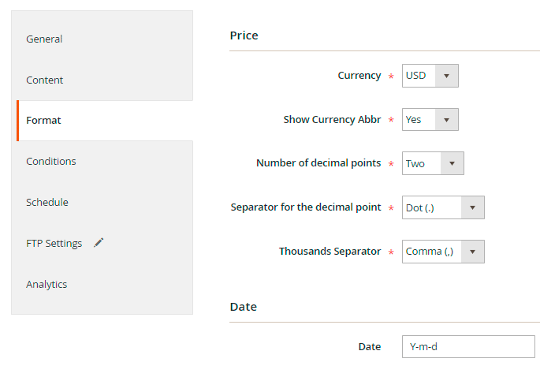This screenshot has height=392, width=540.
Task: Select the Format tab in sidebar
Action: coord(43,121)
